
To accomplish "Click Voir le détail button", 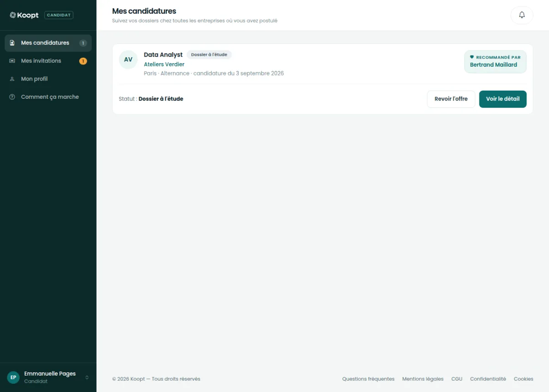I will coord(503,99).
